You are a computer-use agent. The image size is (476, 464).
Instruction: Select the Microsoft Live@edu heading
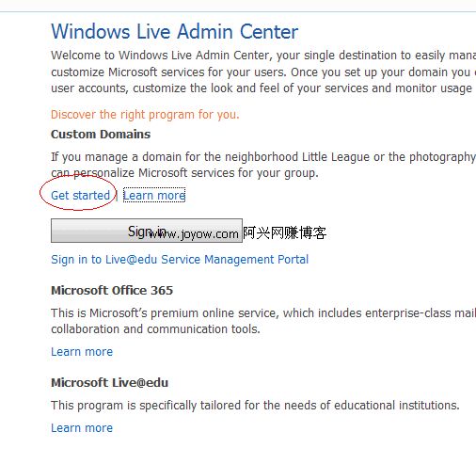110,383
